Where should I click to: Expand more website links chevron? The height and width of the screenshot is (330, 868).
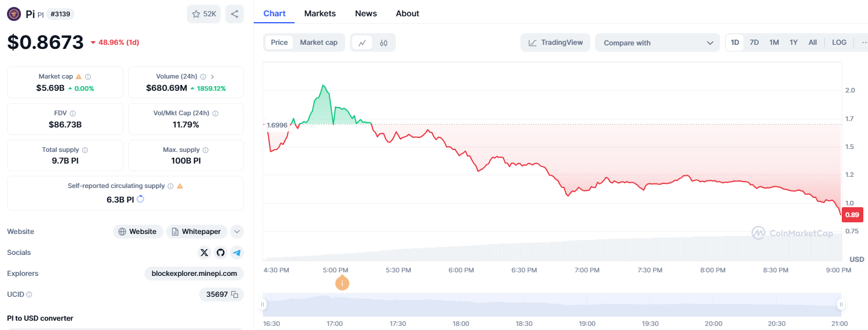[237, 232]
